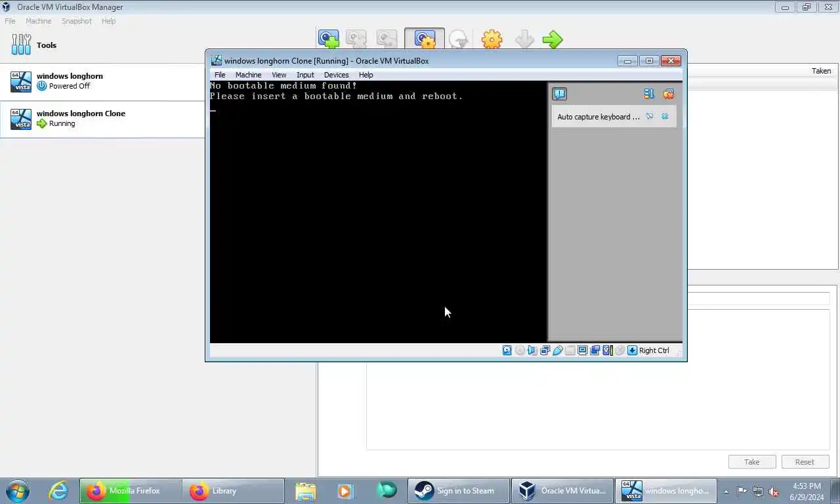
Task: Select the running windows longhorn Clone VM
Action: click(102, 119)
